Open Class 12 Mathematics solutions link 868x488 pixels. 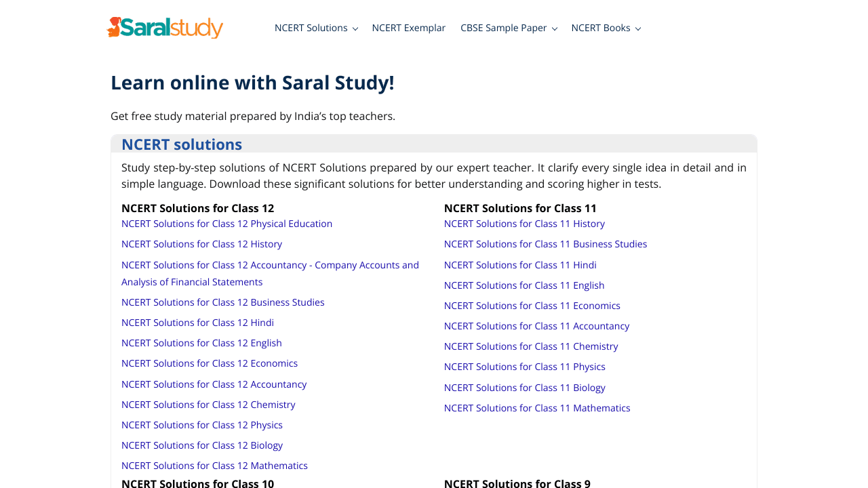[214, 466]
